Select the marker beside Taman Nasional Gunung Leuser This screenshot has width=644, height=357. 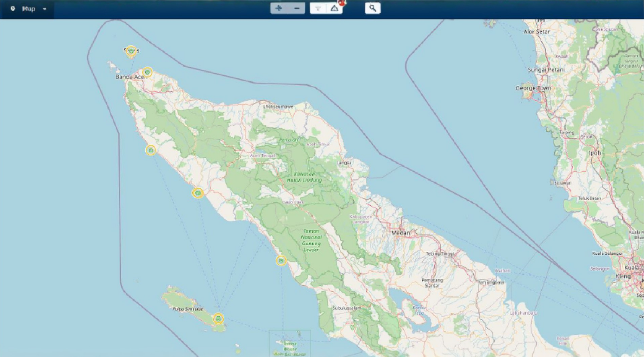coord(281,261)
